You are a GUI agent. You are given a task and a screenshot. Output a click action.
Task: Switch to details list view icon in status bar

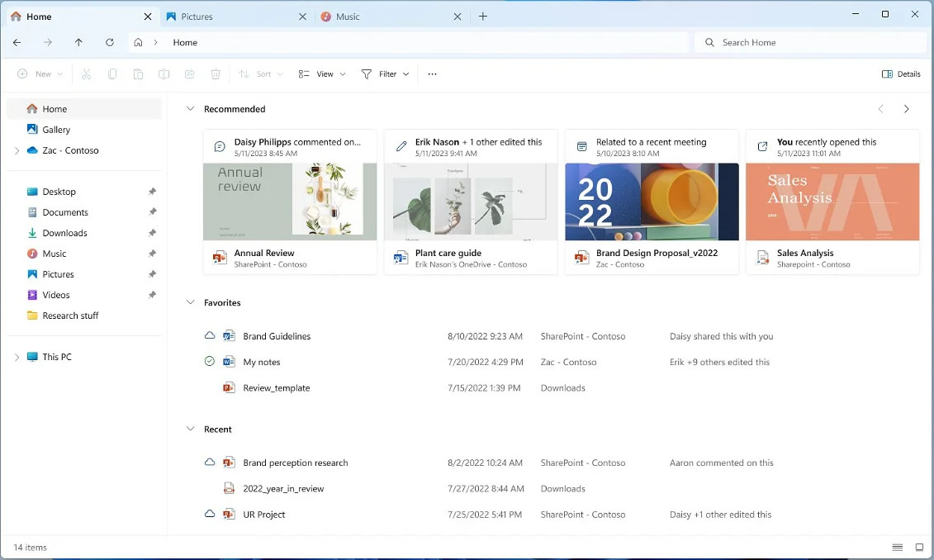point(897,547)
